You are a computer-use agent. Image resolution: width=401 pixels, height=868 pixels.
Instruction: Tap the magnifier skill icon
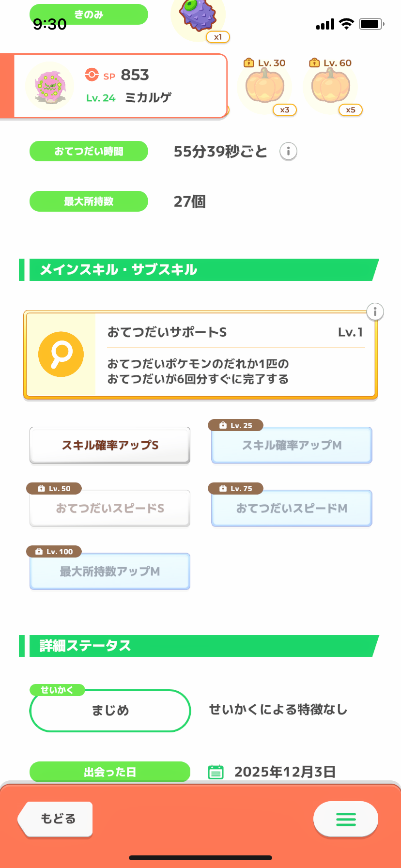click(x=61, y=354)
